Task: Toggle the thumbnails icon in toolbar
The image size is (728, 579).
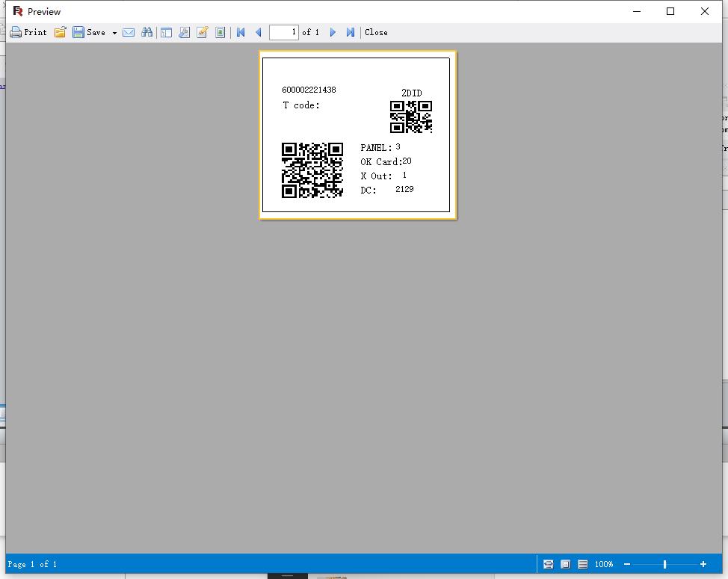Action: click(x=220, y=32)
